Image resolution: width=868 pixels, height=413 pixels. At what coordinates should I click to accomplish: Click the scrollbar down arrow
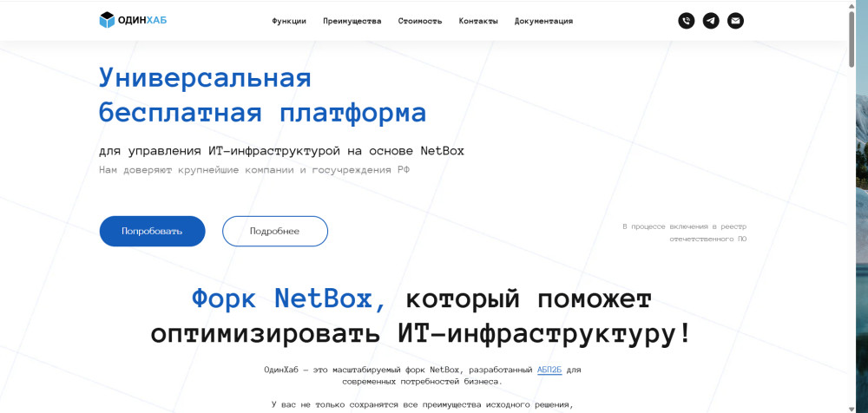point(852,409)
